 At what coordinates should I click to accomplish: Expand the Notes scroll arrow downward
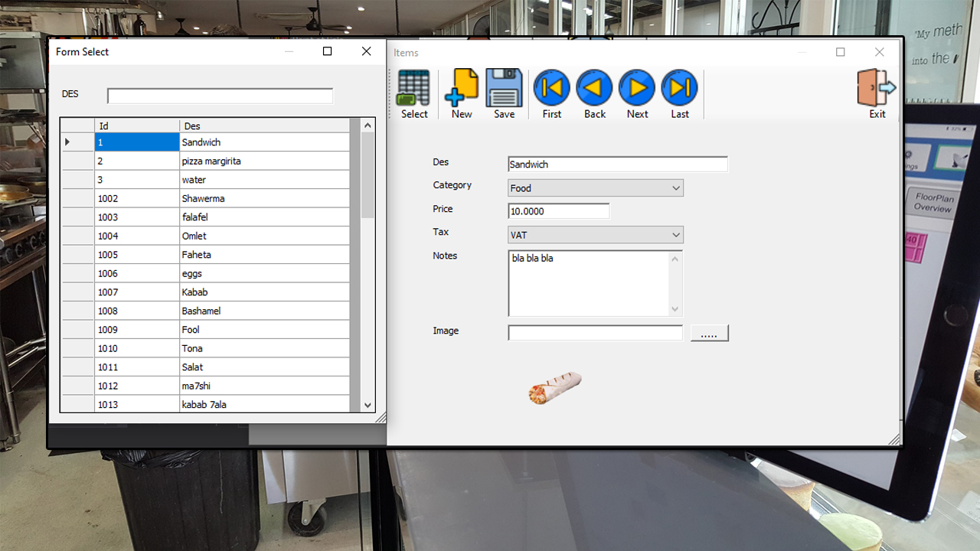(674, 309)
